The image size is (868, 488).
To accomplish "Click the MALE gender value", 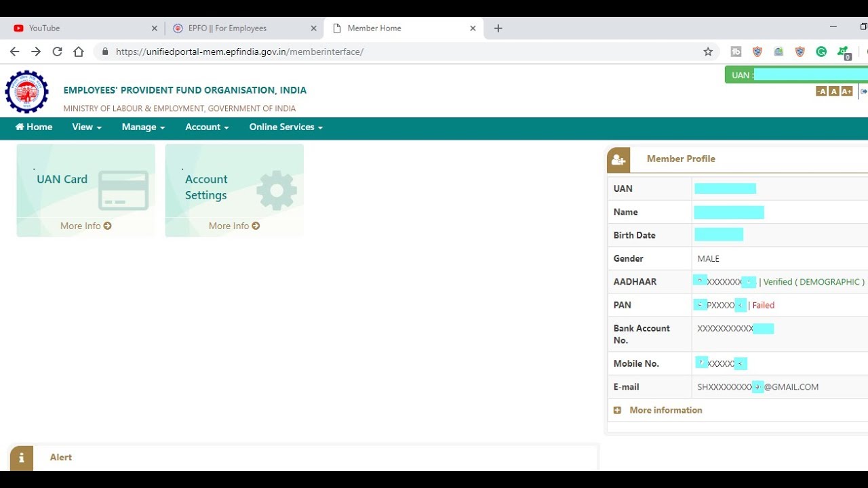I will click(708, 258).
